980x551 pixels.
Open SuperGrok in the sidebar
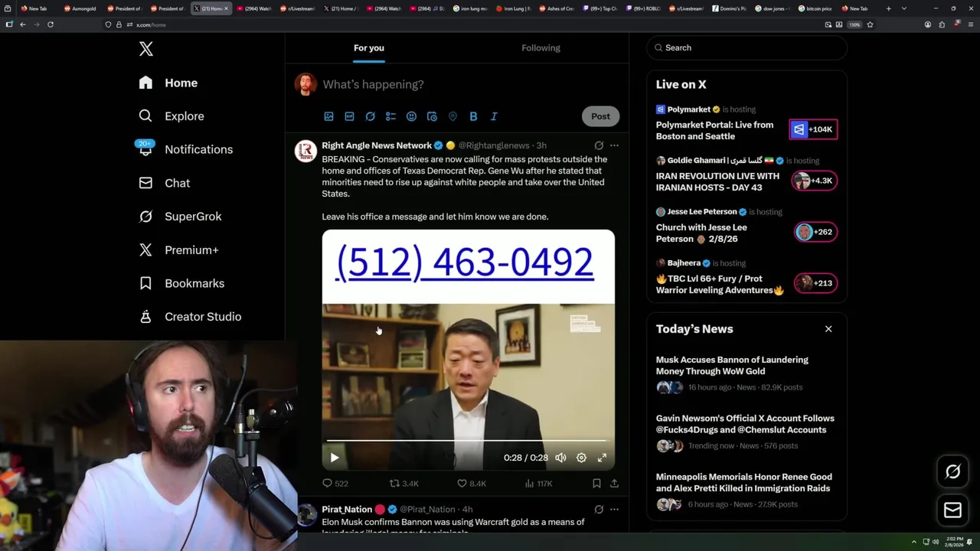pyautogui.click(x=181, y=217)
